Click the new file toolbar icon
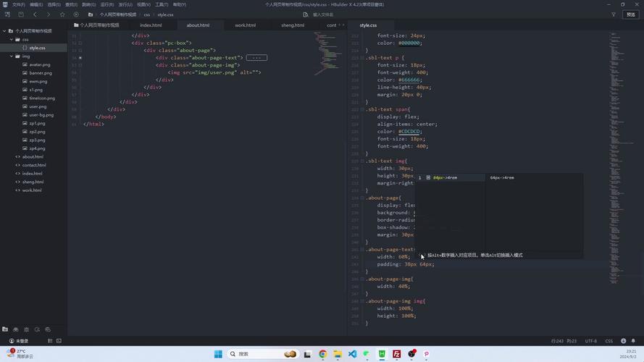 (x=7, y=14)
